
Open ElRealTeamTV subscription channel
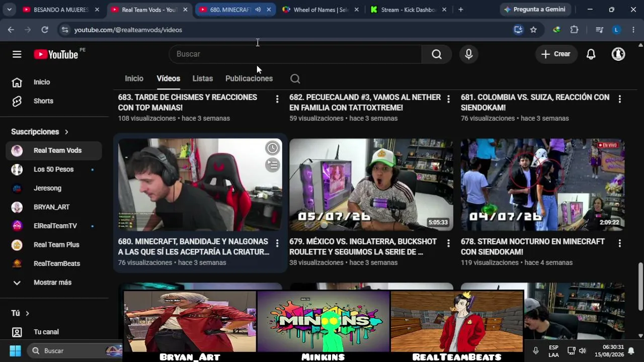pos(54,226)
